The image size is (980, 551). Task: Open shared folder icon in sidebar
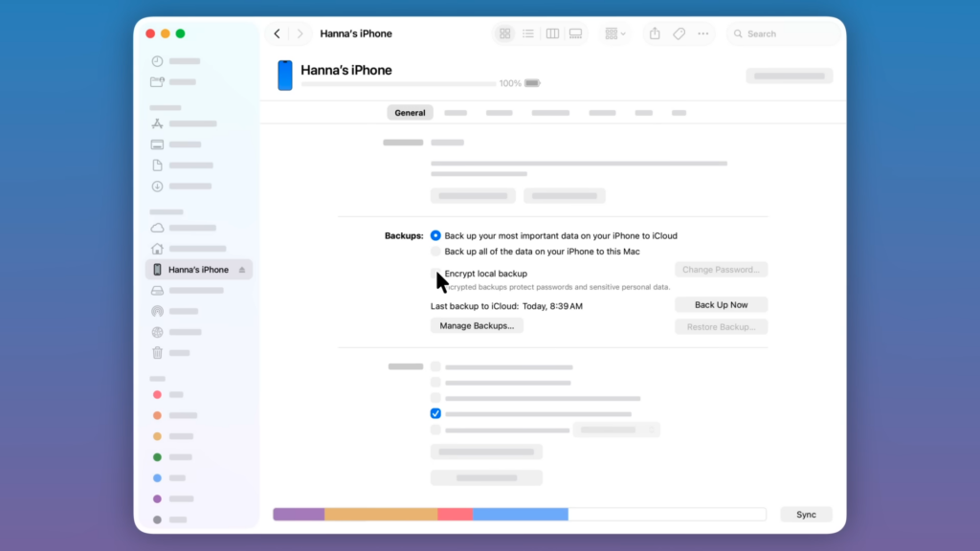[x=158, y=82]
